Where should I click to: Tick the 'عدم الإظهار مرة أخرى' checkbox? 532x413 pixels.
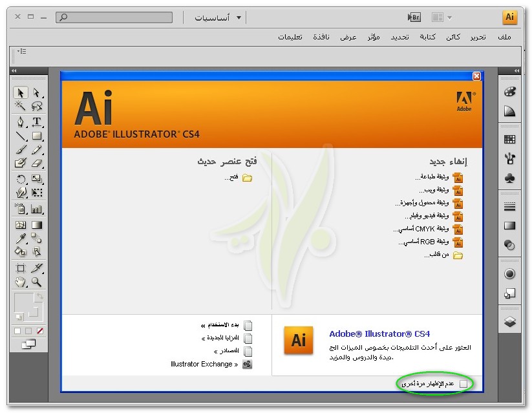(x=463, y=384)
